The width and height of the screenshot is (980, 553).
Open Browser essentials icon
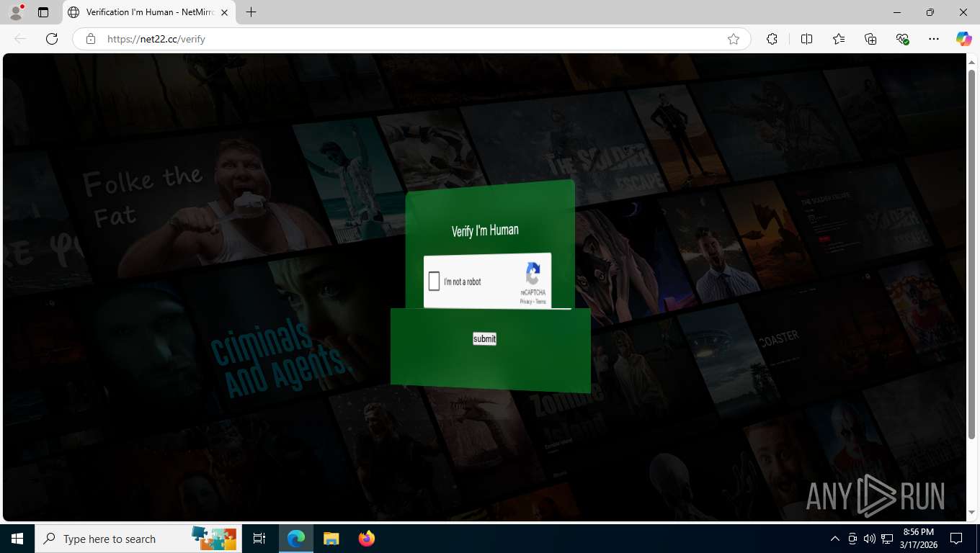click(x=902, y=39)
